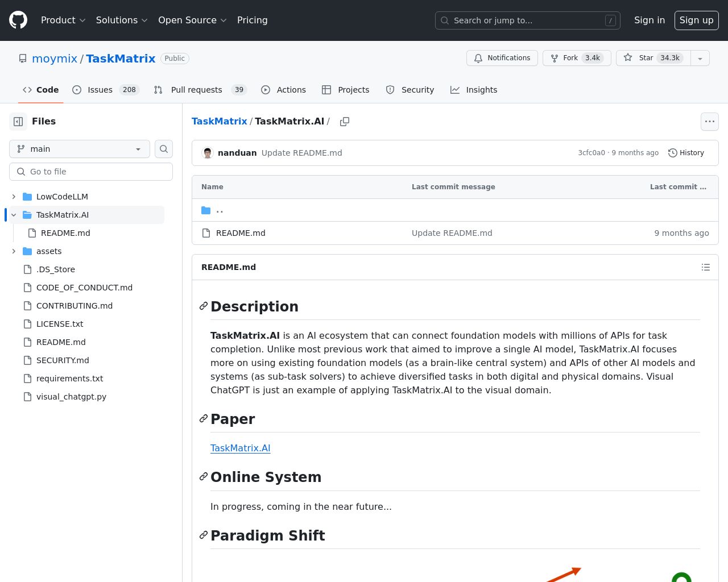The height and width of the screenshot is (582, 728).
Task: Open the main branch selector dropdown
Action: (x=80, y=149)
